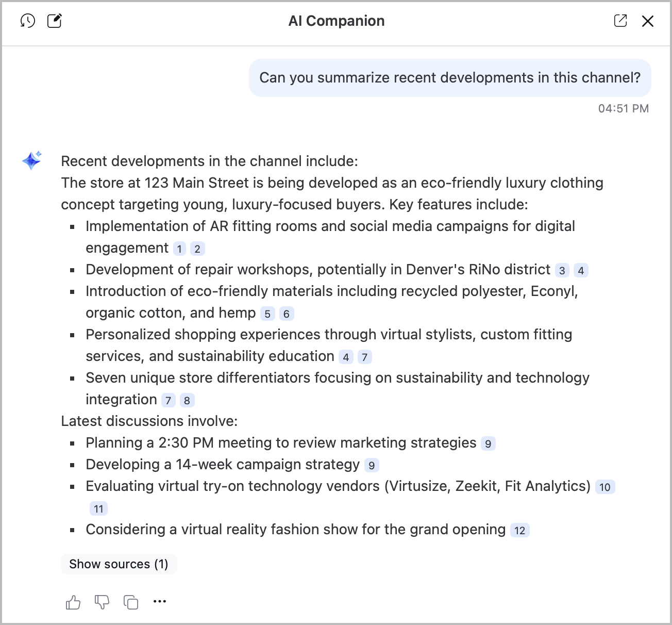Start a new AI Companion chat
Viewport: 672px width, 625px height.
(x=54, y=20)
